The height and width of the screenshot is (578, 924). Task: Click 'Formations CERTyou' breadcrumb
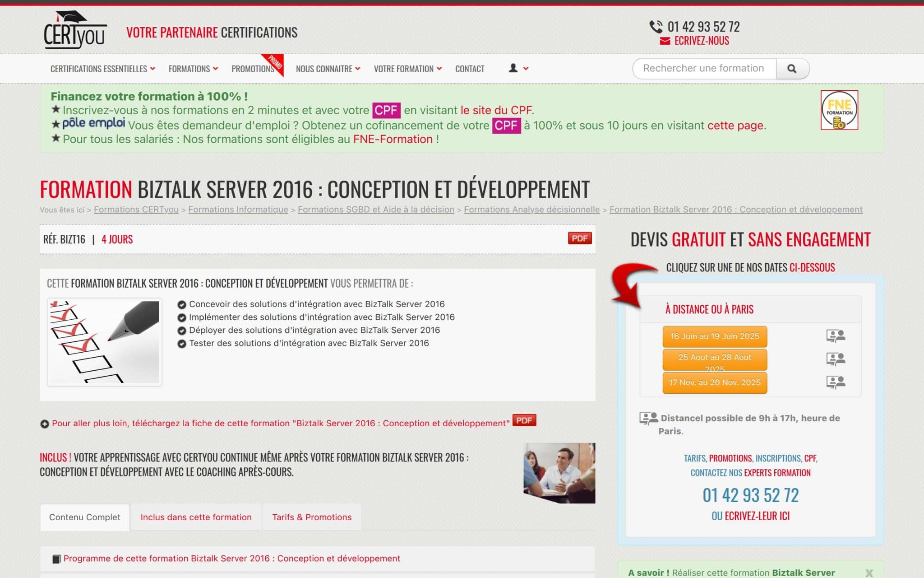tap(136, 210)
